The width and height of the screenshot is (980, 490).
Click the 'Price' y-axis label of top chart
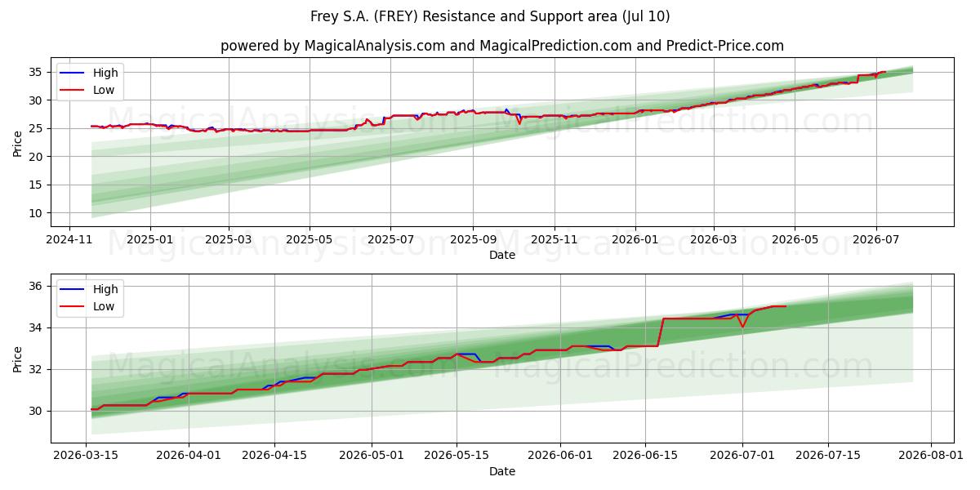[18, 143]
